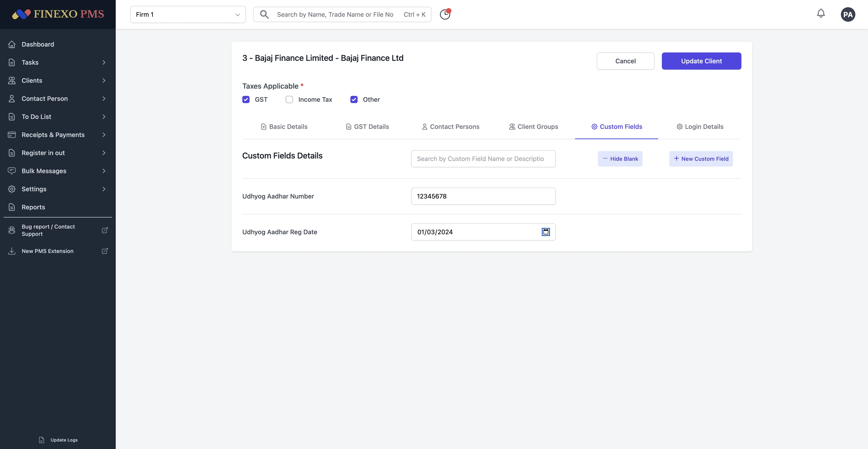
Task: Click the New PMS Extension download icon
Action: pos(12,251)
